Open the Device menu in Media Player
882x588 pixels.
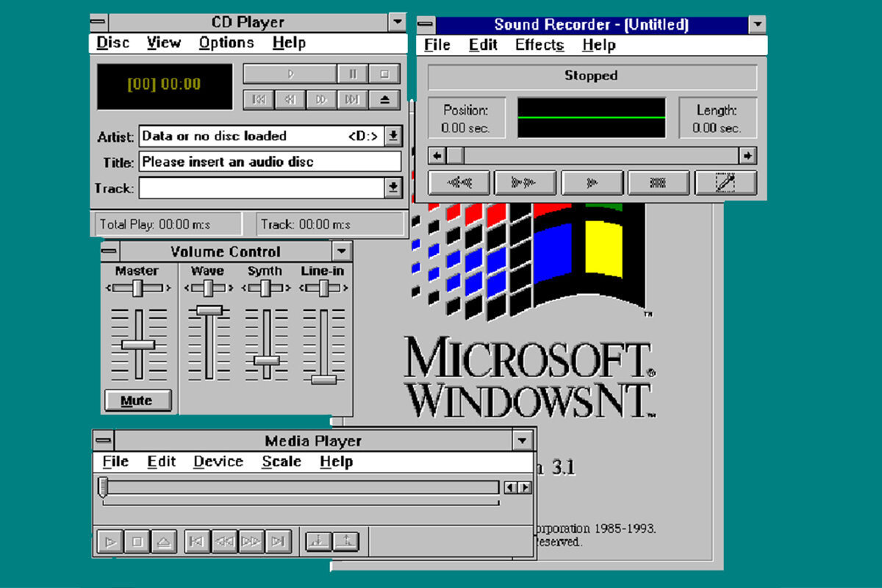point(218,462)
